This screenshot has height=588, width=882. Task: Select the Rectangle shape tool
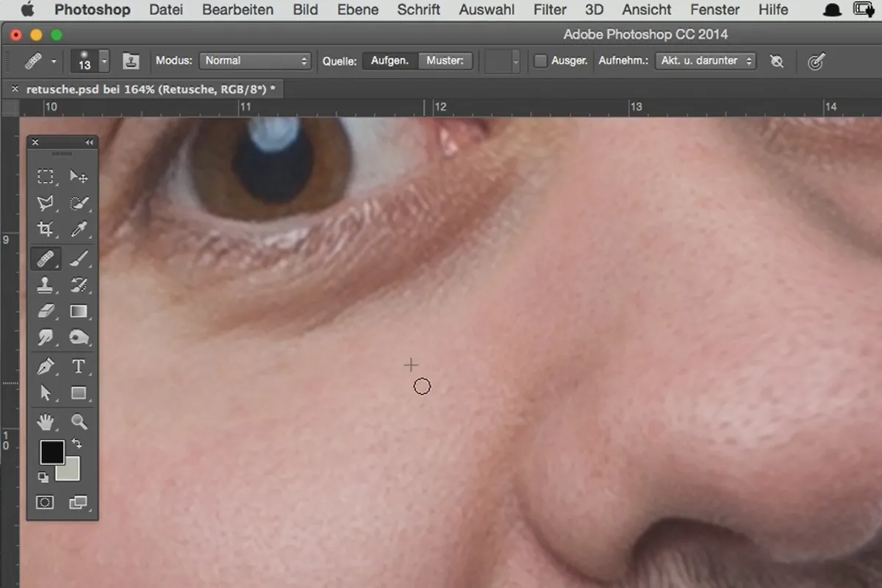pos(79,393)
